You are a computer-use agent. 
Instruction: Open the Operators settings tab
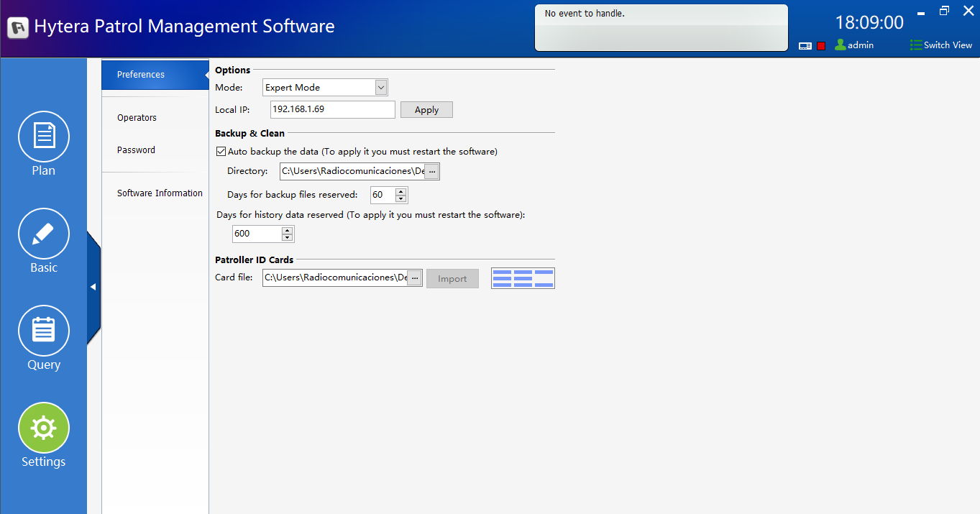click(x=137, y=118)
